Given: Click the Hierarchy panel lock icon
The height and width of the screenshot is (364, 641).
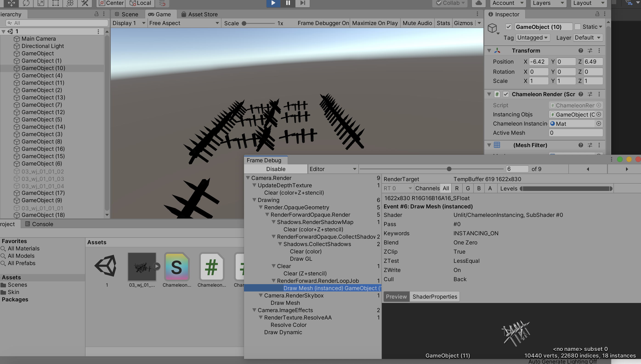Looking at the screenshot, I should click(96, 14).
